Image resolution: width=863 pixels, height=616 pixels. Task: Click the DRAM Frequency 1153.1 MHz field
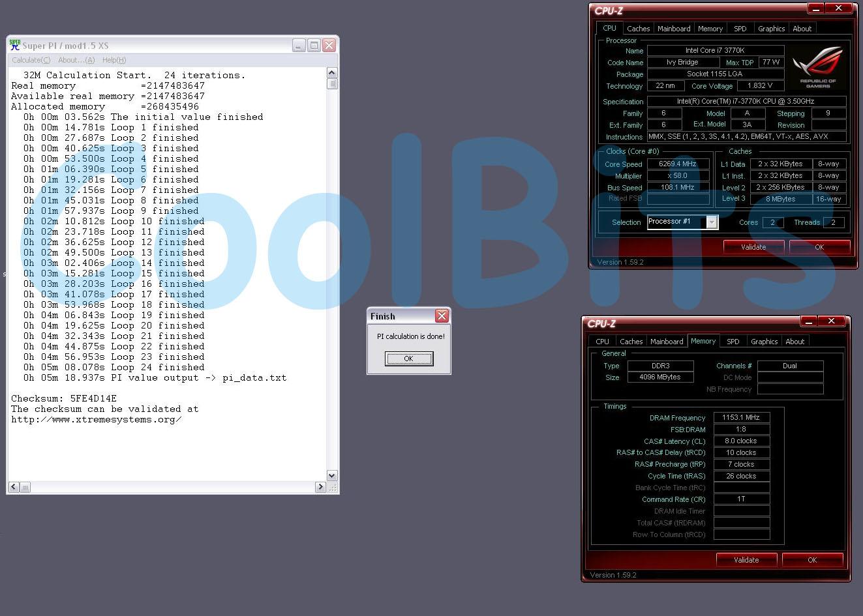pyautogui.click(x=742, y=418)
